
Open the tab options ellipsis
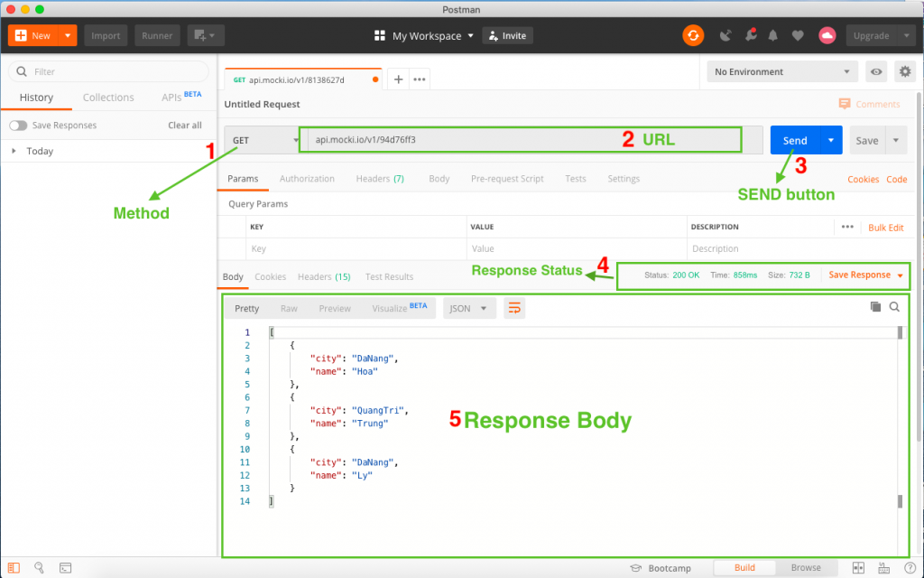(419, 79)
